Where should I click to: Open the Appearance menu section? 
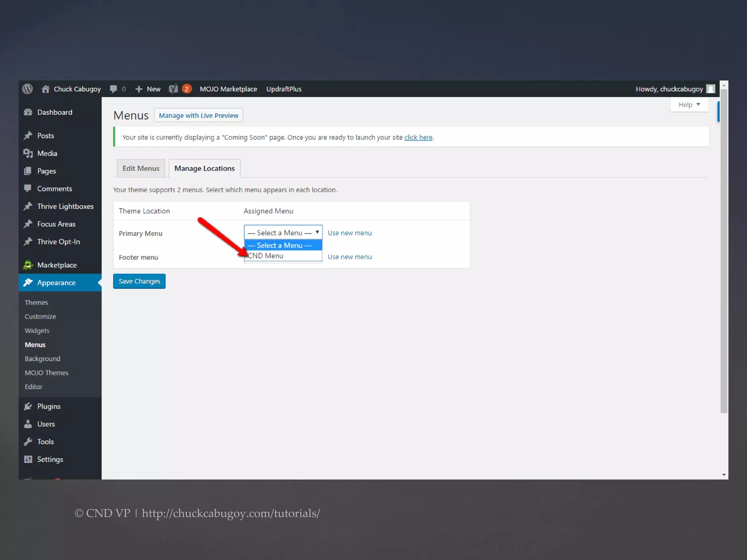pyautogui.click(x=60, y=283)
